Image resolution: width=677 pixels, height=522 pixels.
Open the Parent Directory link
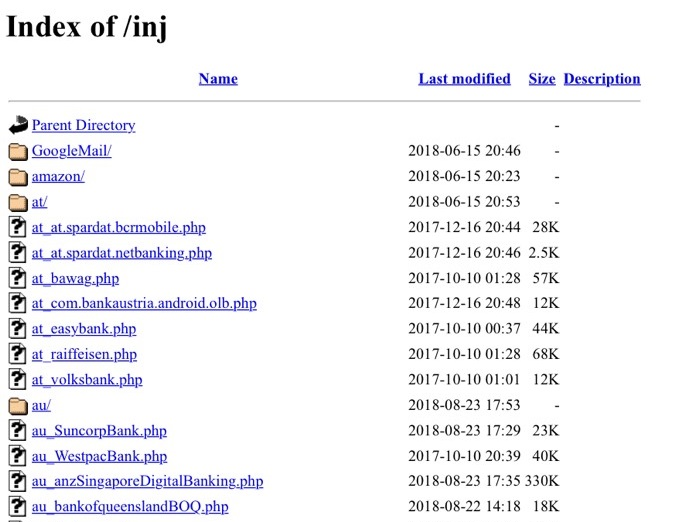(84, 125)
